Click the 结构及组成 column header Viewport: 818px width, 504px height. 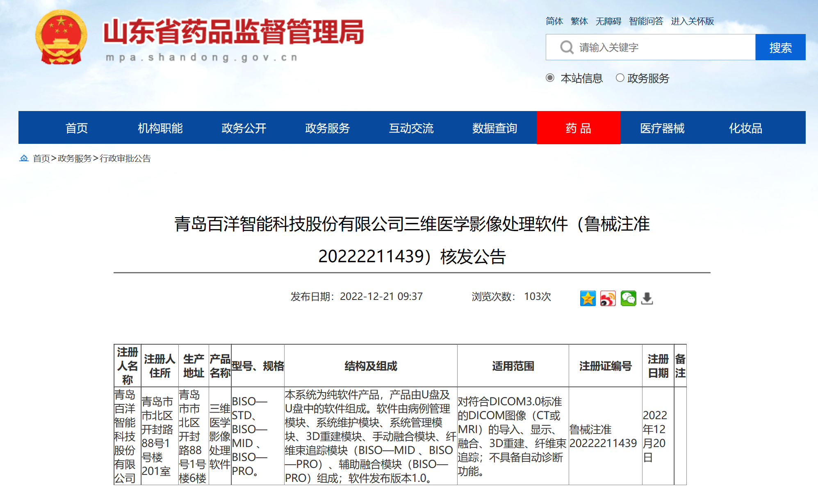pos(371,366)
